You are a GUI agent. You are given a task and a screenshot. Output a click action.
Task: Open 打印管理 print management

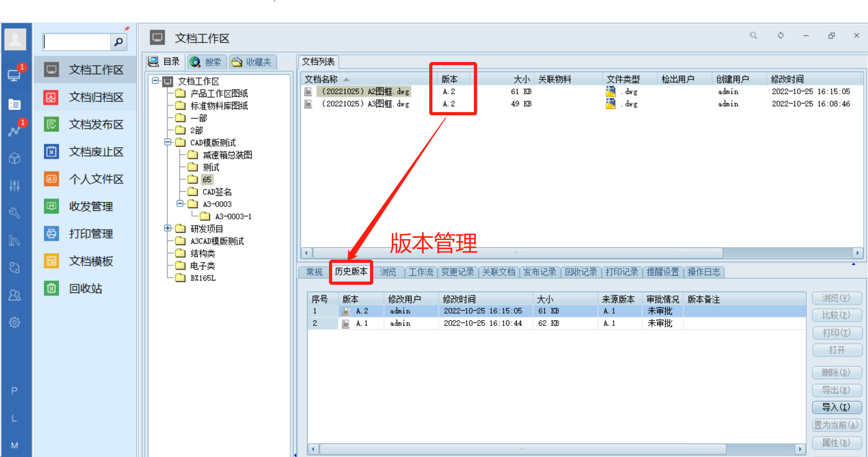(91, 234)
